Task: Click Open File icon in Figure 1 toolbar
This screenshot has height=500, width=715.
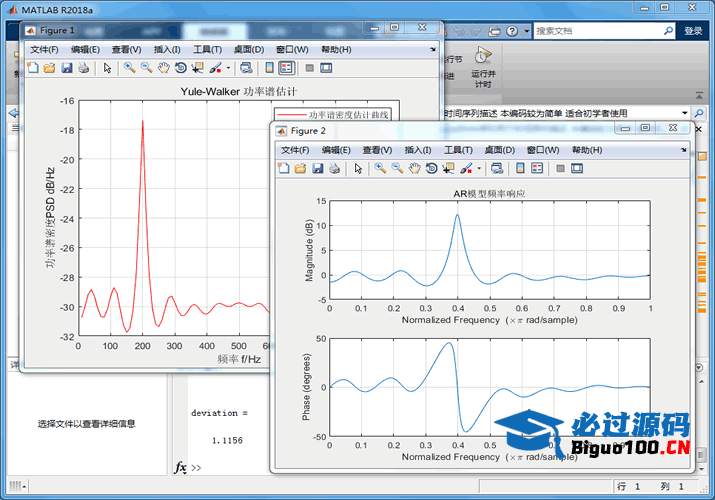Action: tap(50, 68)
